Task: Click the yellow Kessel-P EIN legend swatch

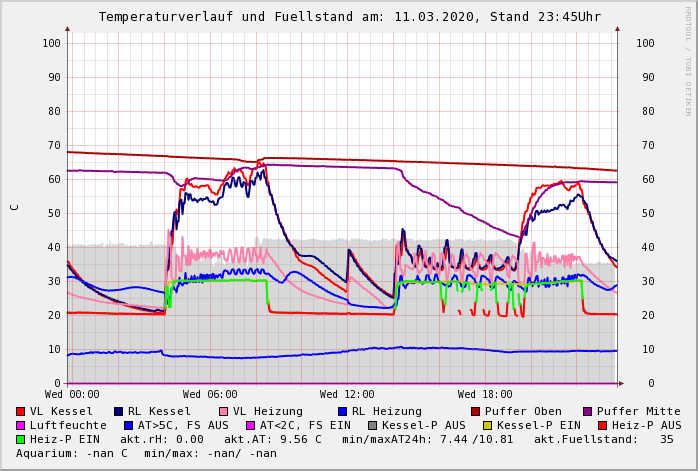Action: pos(487,425)
